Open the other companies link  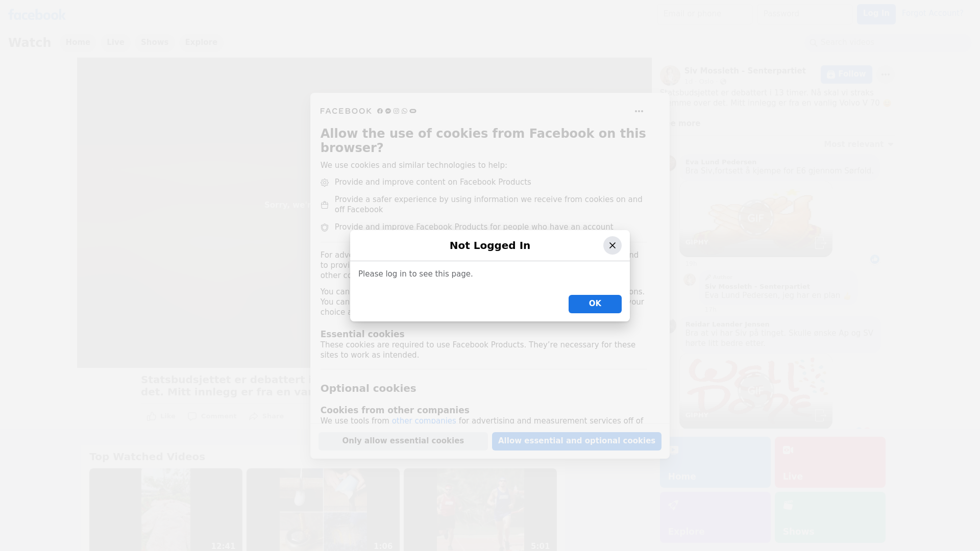point(424,421)
